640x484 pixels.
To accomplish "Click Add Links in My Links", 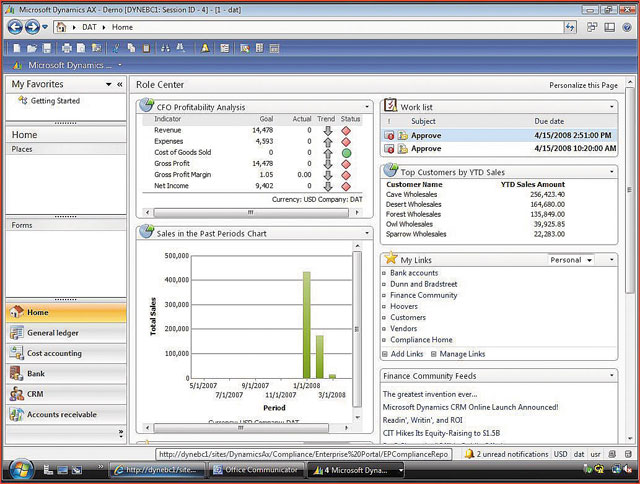I will coord(407,354).
